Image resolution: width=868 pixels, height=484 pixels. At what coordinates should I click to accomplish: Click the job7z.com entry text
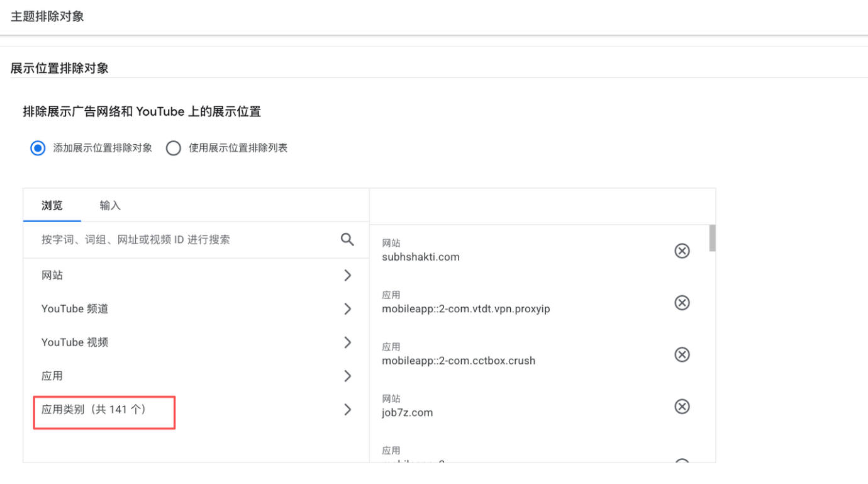pos(408,413)
